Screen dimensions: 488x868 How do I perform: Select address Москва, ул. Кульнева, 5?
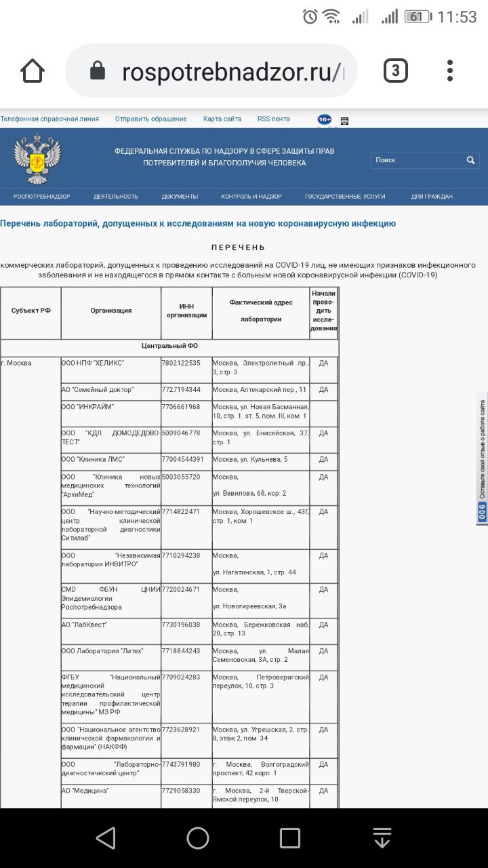(x=261, y=462)
